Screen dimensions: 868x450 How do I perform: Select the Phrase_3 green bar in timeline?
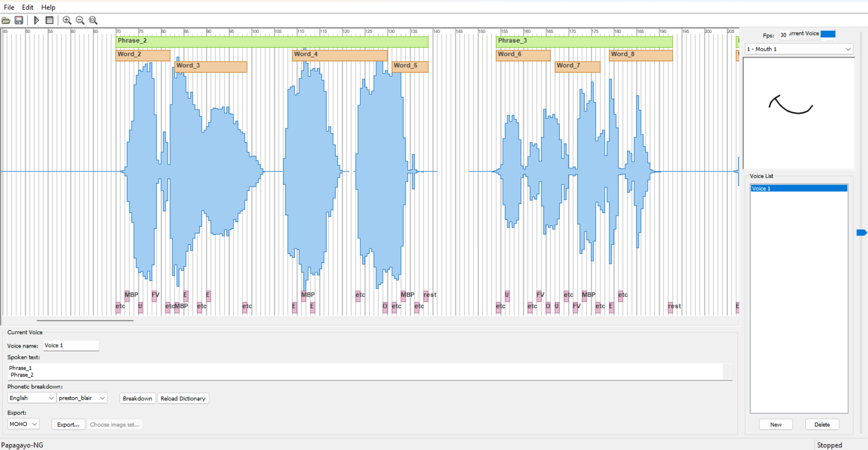click(584, 41)
